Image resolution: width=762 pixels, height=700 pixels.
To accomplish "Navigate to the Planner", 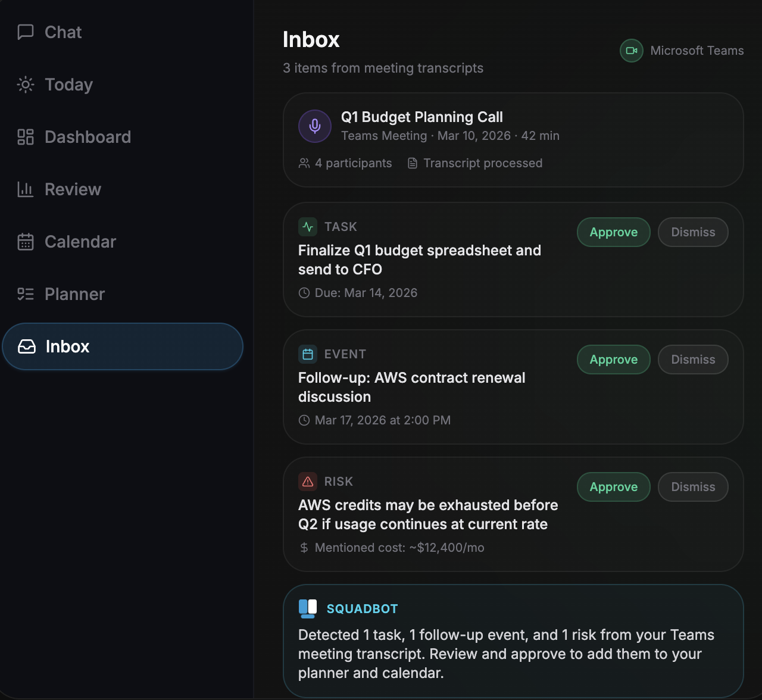I will [74, 294].
